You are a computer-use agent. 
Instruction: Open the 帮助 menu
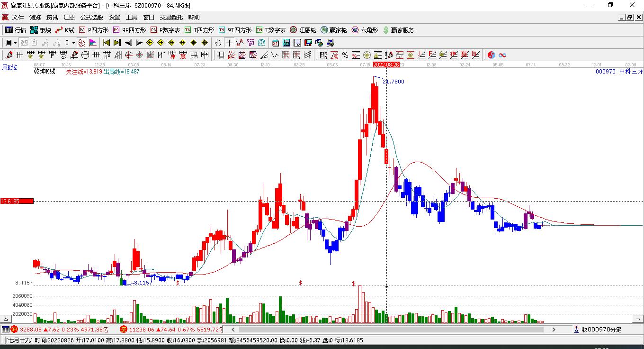pyautogui.click(x=194, y=18)
